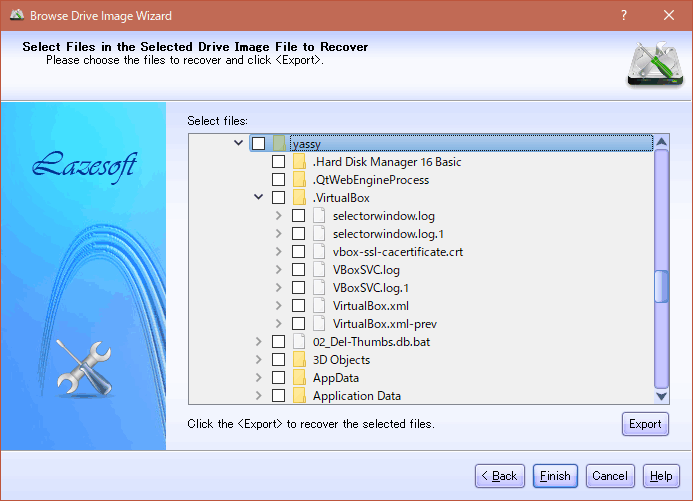Click the VirtualBox.xml file icon
The image size is (693, 501).
[319, 305]
